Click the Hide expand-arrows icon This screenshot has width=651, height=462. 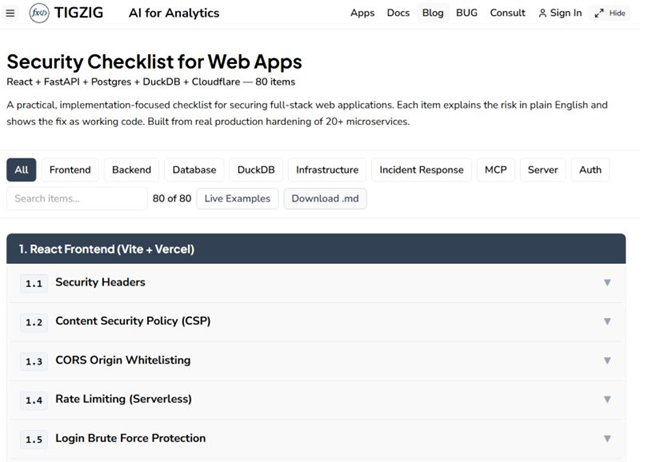click(x=599, y=13)
